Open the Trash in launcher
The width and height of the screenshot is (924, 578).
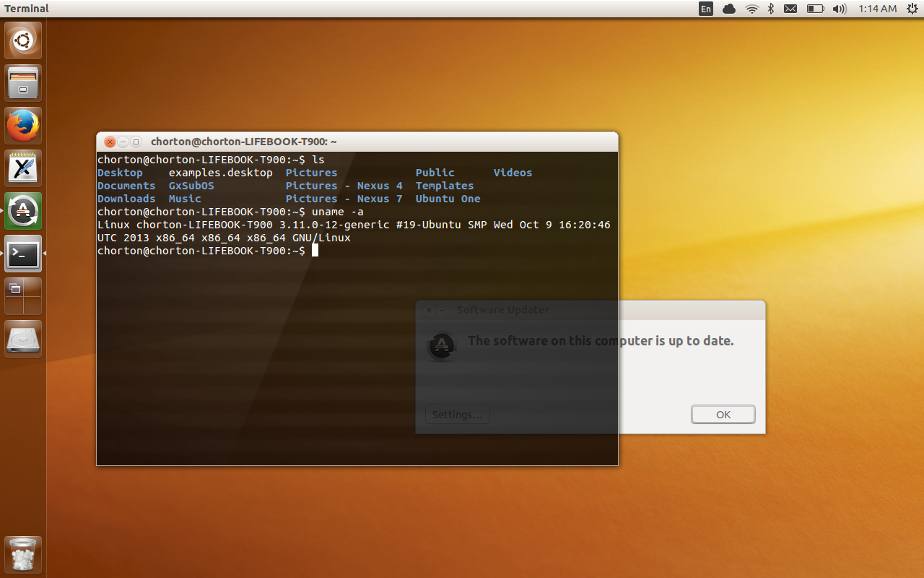(x=23, y=555)
